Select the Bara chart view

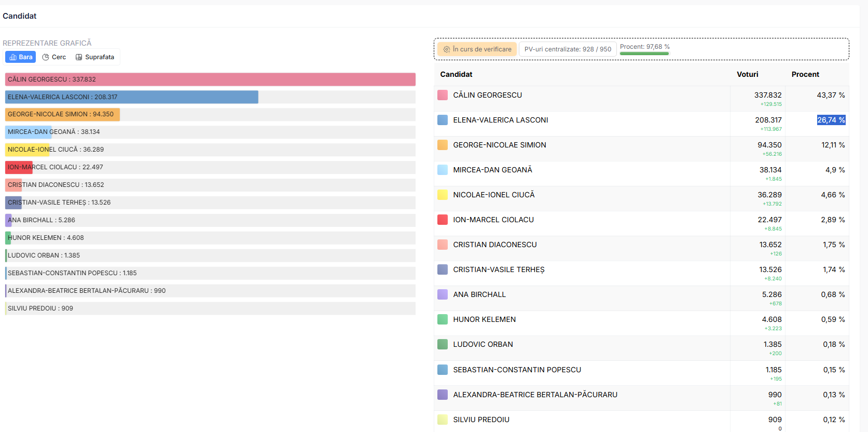[x=21, y=57]
